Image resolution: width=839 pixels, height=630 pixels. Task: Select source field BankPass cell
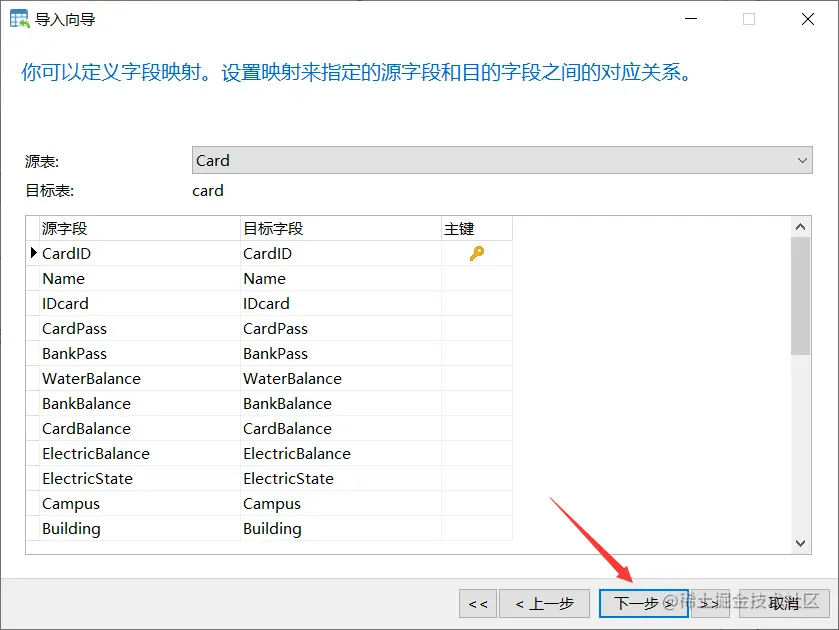click(x=140, y=353)
